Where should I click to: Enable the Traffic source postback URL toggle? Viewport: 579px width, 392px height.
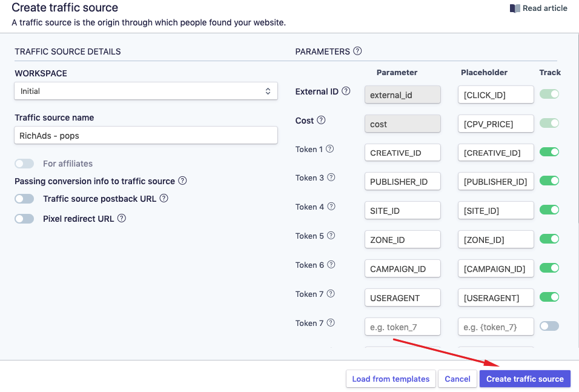24,200
